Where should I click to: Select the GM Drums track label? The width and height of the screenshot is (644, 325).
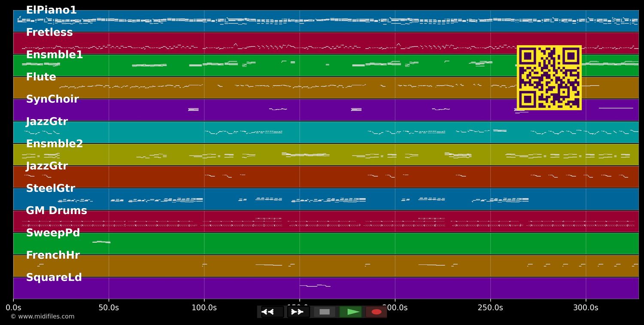click(x=56, y=211)
